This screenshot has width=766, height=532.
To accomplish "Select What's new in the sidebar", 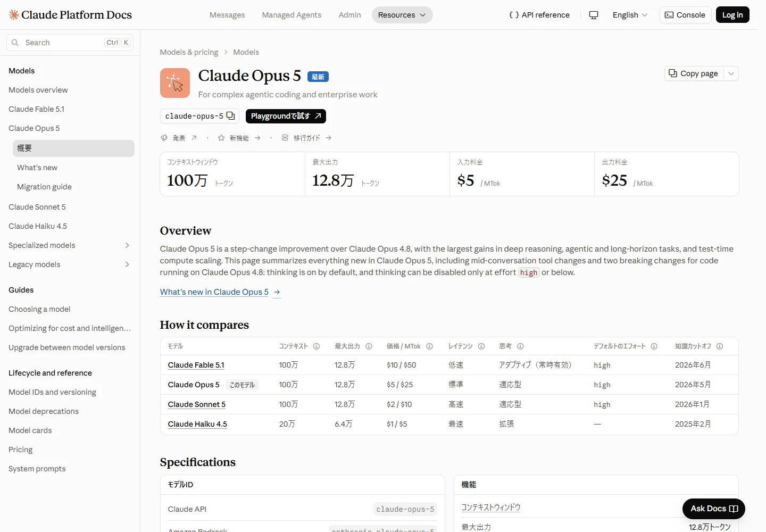I will 37,168.
